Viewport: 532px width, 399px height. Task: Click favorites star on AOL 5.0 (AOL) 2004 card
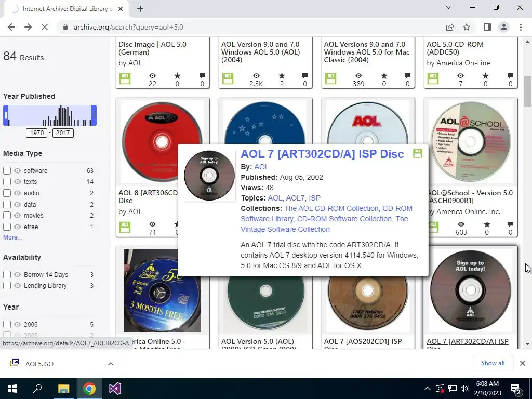coord(282,76)
